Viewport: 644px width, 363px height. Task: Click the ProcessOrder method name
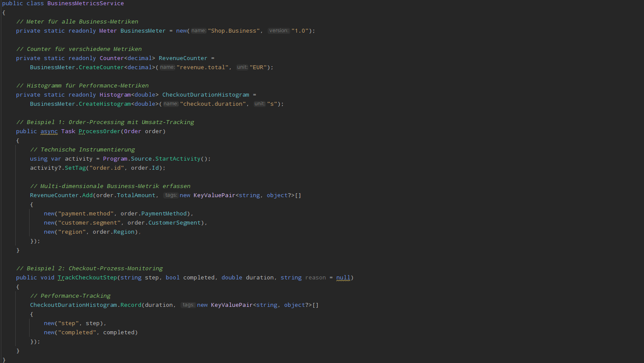click(x=99, y=131)
